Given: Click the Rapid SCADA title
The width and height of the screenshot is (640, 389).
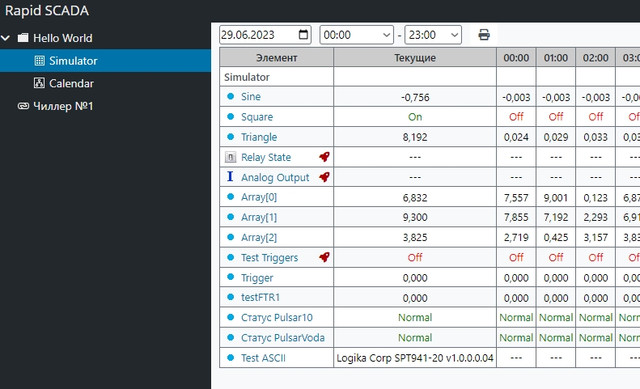Looking at the screenshot, I should 47,11.
